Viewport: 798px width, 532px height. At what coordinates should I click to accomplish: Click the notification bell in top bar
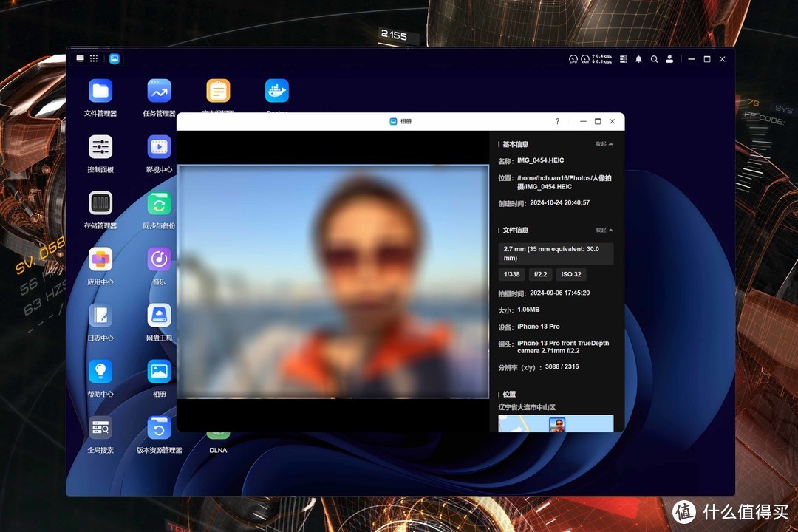[638, 59]
